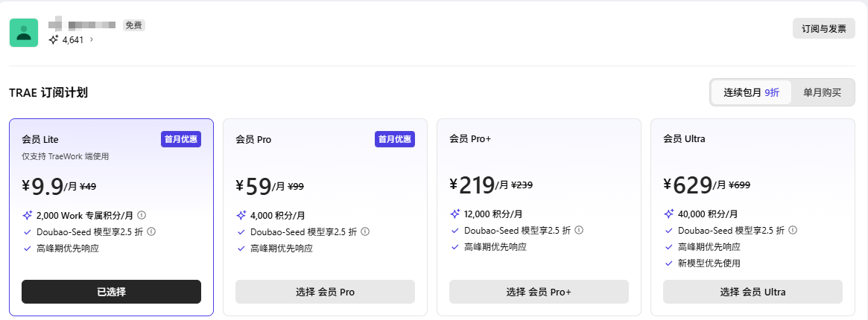Choose the 选择 会员 Ultra button
This screenshot has height=320, width=868.
(753, 292)
